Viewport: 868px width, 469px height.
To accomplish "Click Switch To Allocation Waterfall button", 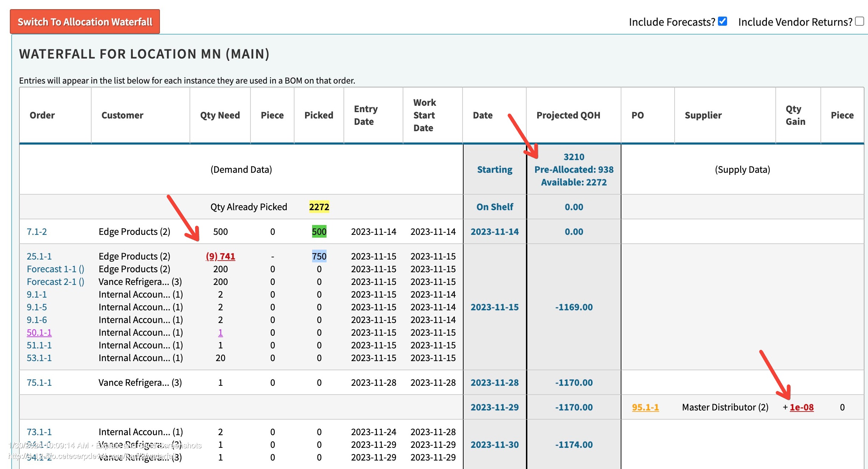I will tap(85, 22).
